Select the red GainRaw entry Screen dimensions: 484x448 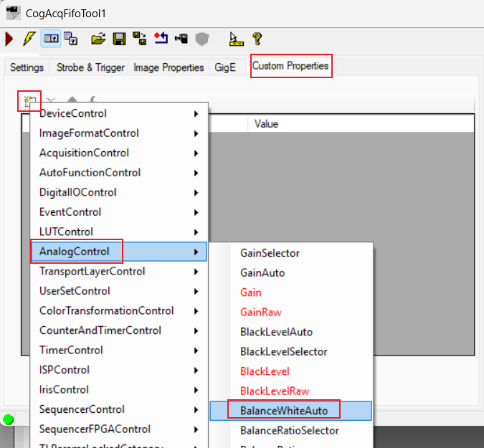click(x=291, y=313)
